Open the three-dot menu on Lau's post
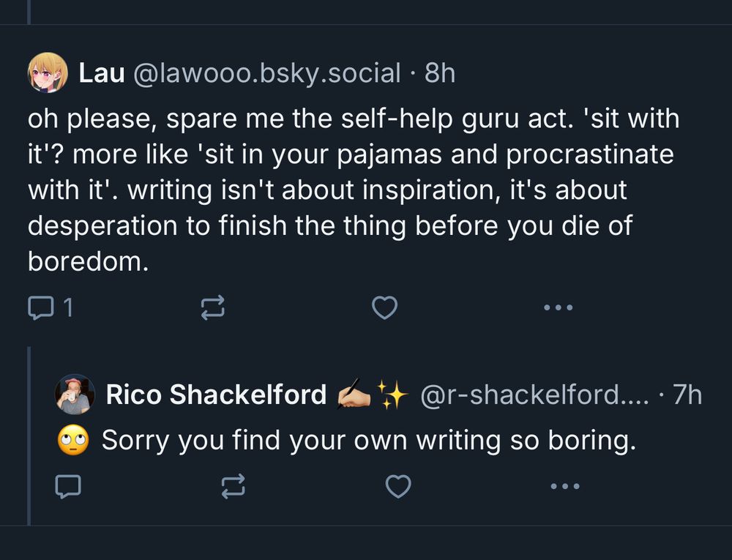This screenshot has height=560, width=732. 558,307
